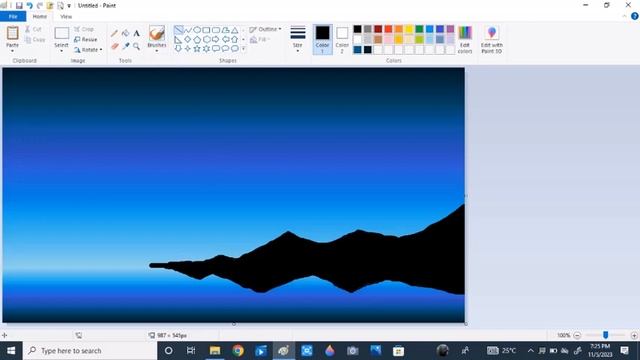Show hidden system tray icons chevron
The width and height of the screenshot is (640, 360).
coord(531,351)
